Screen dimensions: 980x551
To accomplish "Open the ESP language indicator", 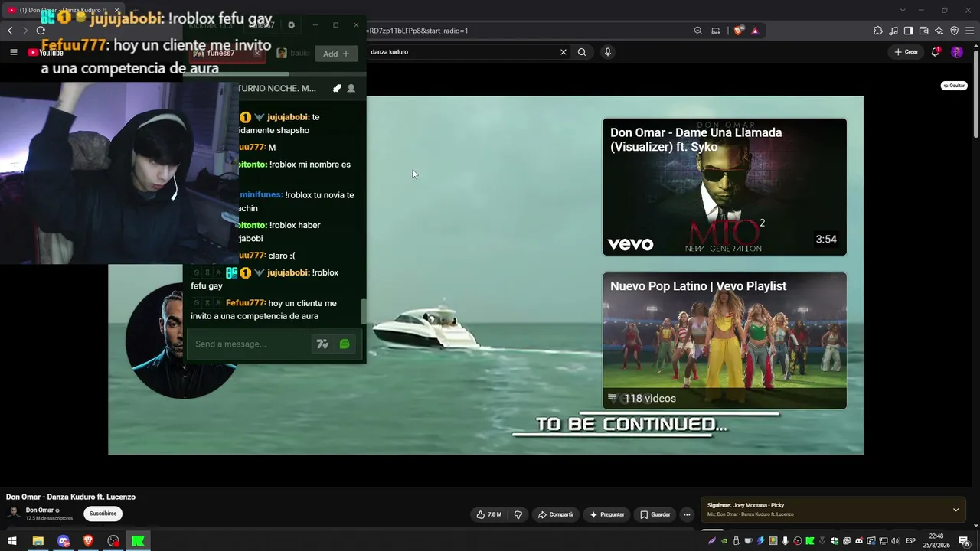I will pos(911,541).
